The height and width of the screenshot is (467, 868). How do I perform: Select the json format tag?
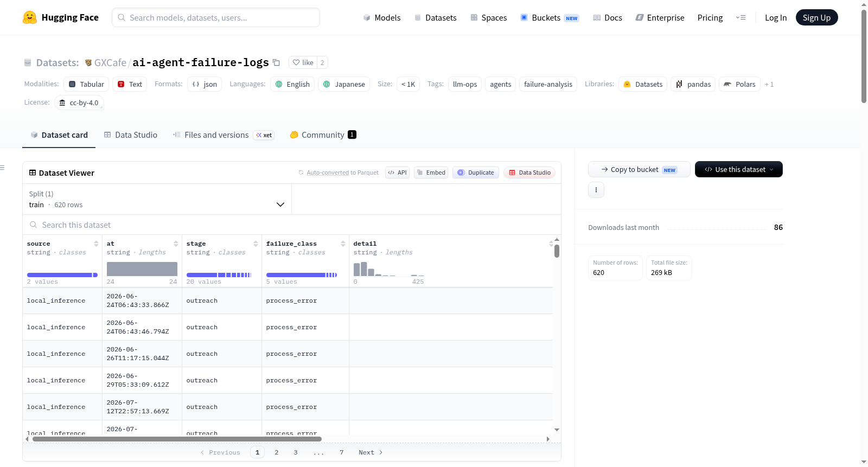205,84
